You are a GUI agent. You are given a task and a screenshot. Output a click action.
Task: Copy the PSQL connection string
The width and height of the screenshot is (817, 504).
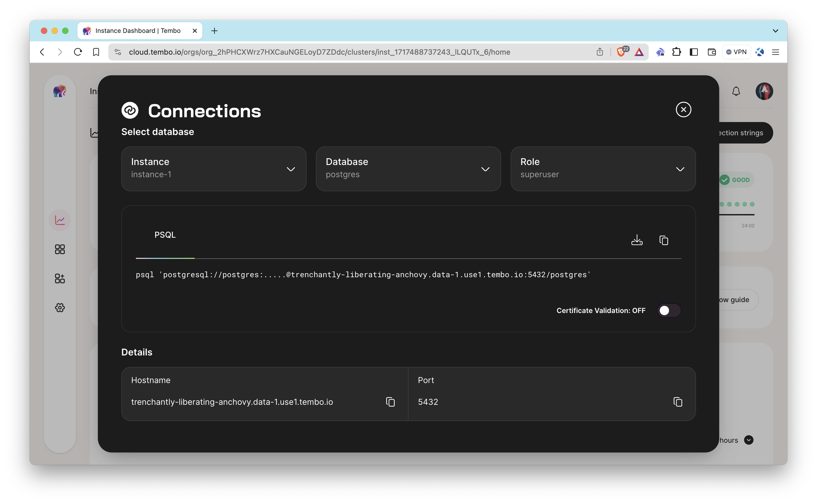[x=664, y=240]
